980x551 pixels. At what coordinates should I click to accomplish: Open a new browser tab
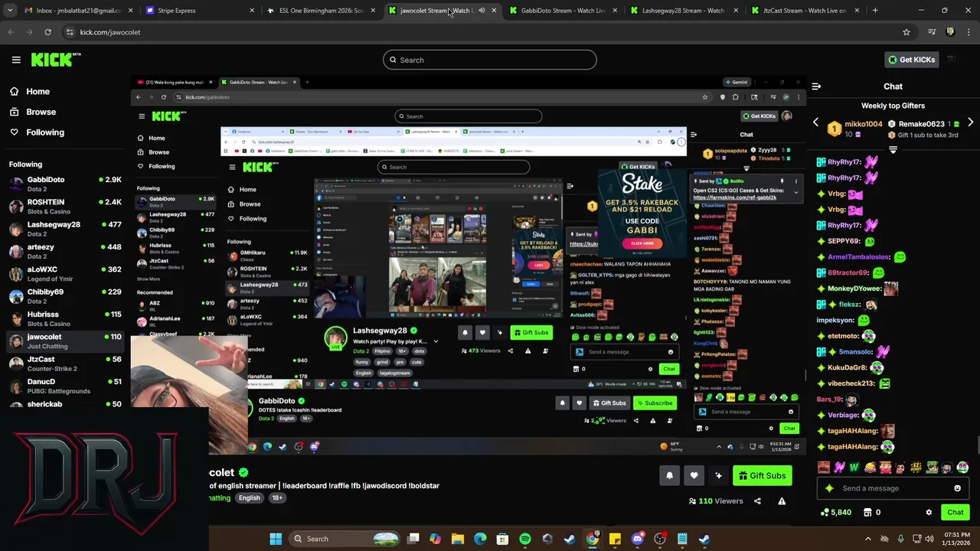click(875, 11)
